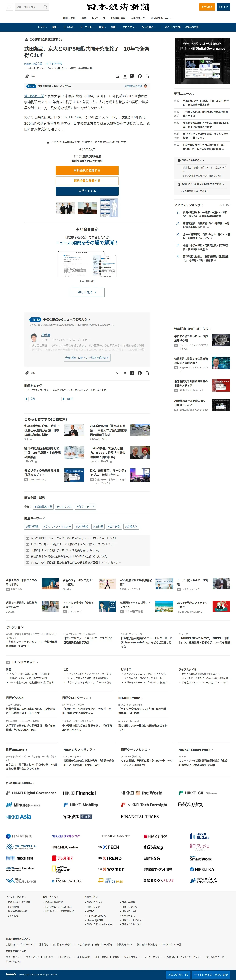Open the もっと見る dropdown
The height and width of the screenshot is (980, 236).
pyautogui.click(x=148, y=27)
